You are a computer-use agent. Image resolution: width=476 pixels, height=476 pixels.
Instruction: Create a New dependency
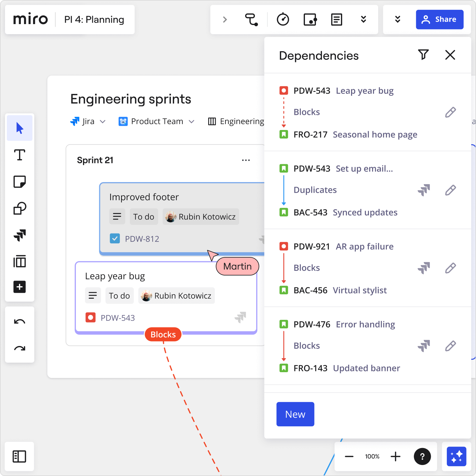(295, 414)
